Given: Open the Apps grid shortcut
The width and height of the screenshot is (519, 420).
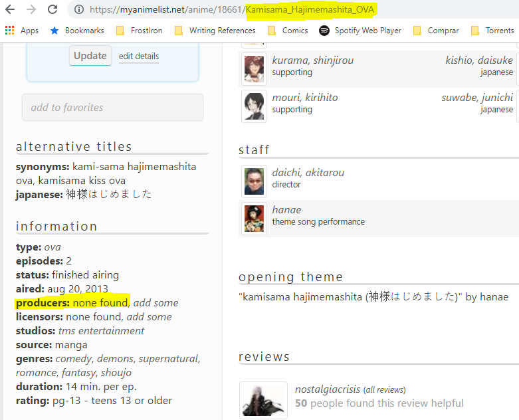Looking at the screenshot, I should click(x=22, y=31).
